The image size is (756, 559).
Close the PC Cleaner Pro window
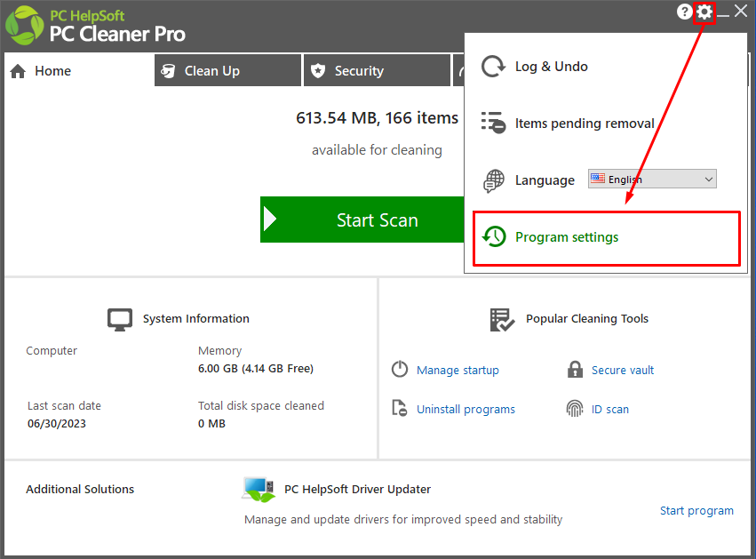741,11
